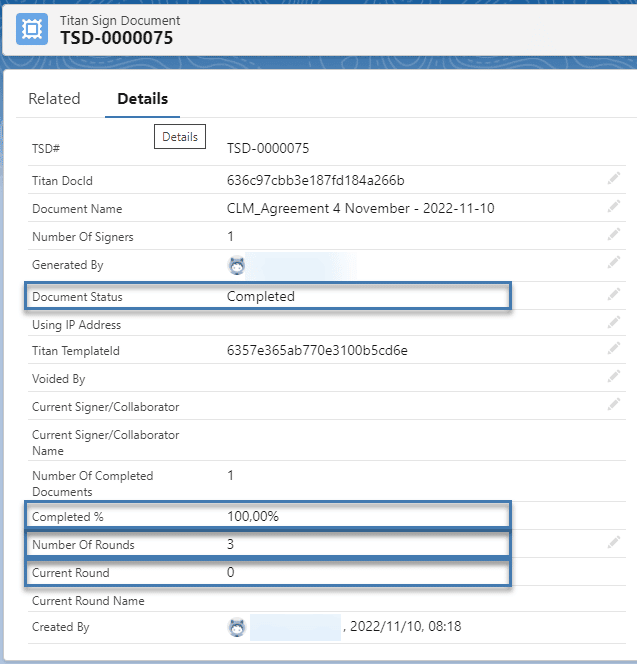Select TemplateId value 6357e365ab770e3100b5cd6e
Image resolution: width=637 pixels, height=664 pixels.
pyautogui.click(x=317, y=350)
